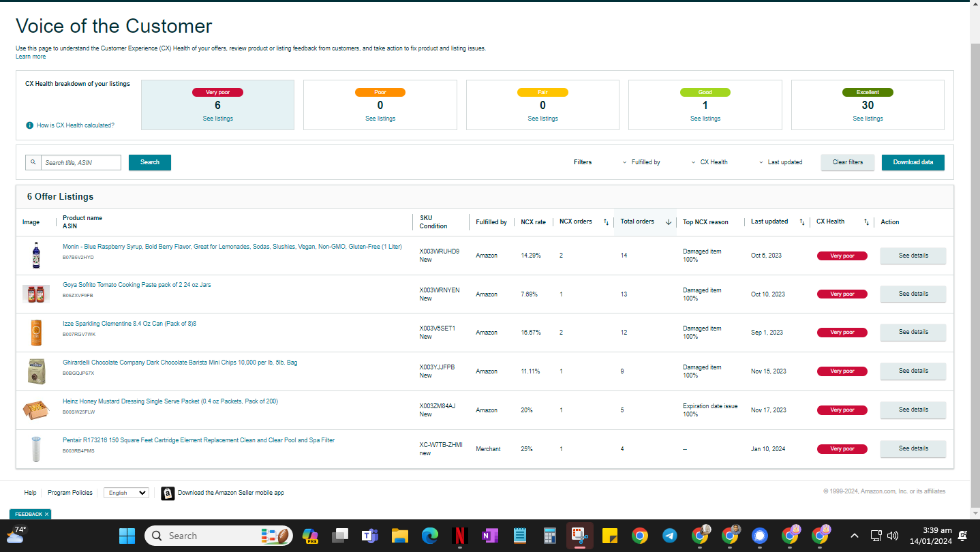980x552 pixels.
Task: Open the FEEDBACK tab at bottom left
Action: 29,515
